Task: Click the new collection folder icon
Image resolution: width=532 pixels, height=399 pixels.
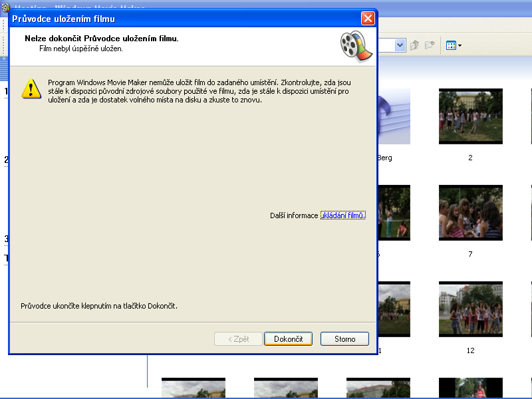Action: (x=430, y=45)
